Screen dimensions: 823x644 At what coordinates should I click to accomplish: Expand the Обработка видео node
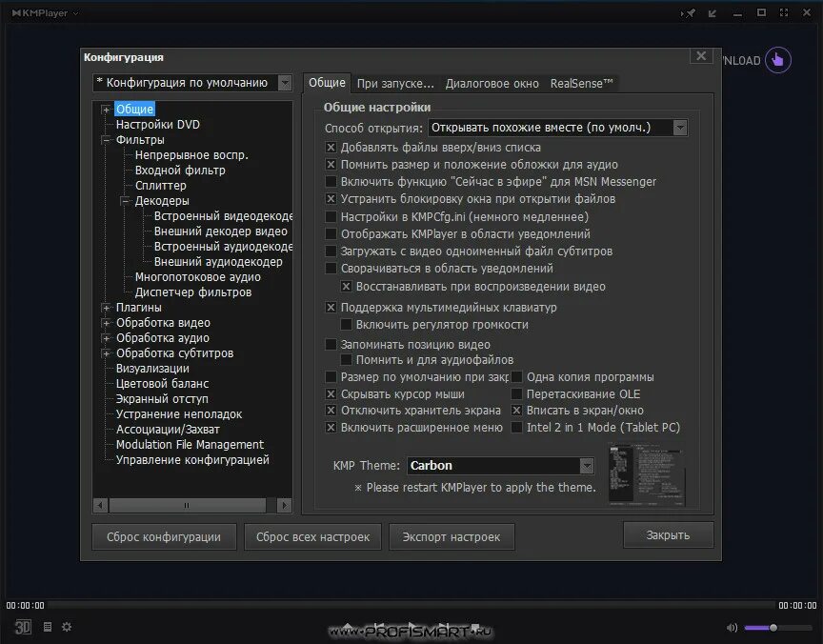106,323
